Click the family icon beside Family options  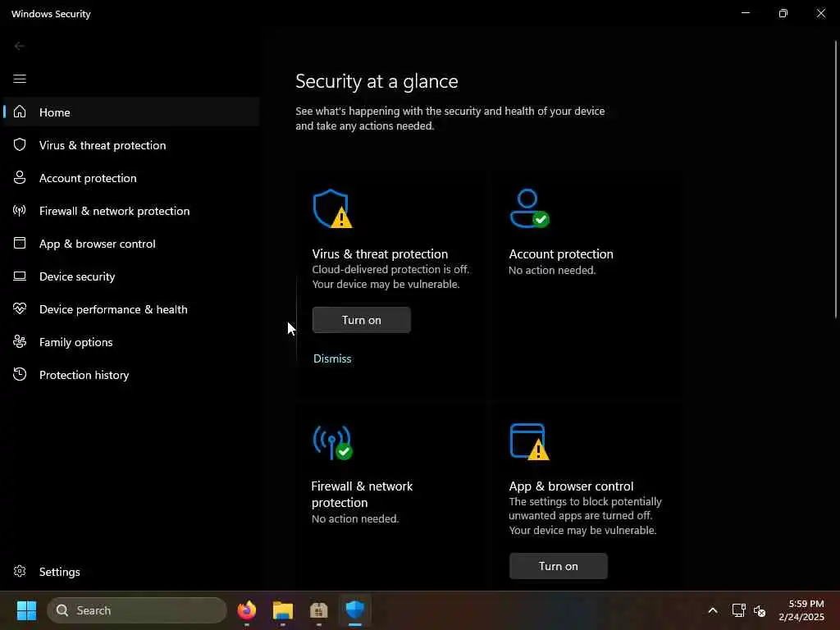20,342
